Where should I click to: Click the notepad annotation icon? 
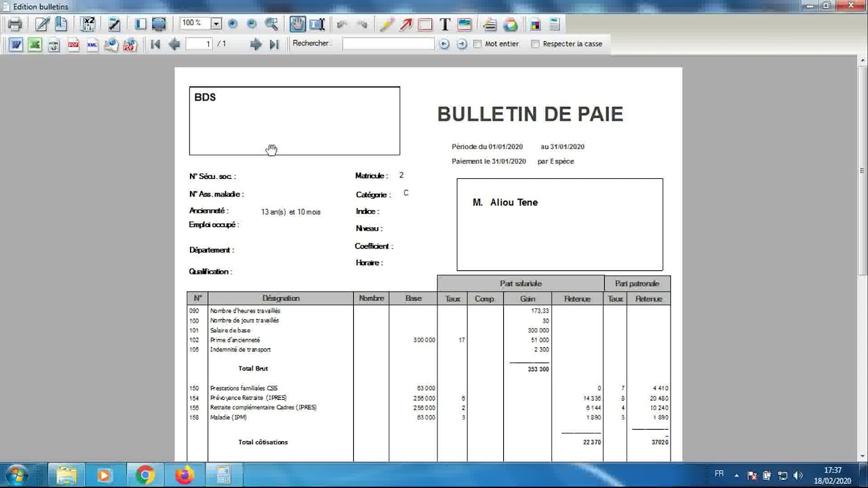tap(114, 24)
